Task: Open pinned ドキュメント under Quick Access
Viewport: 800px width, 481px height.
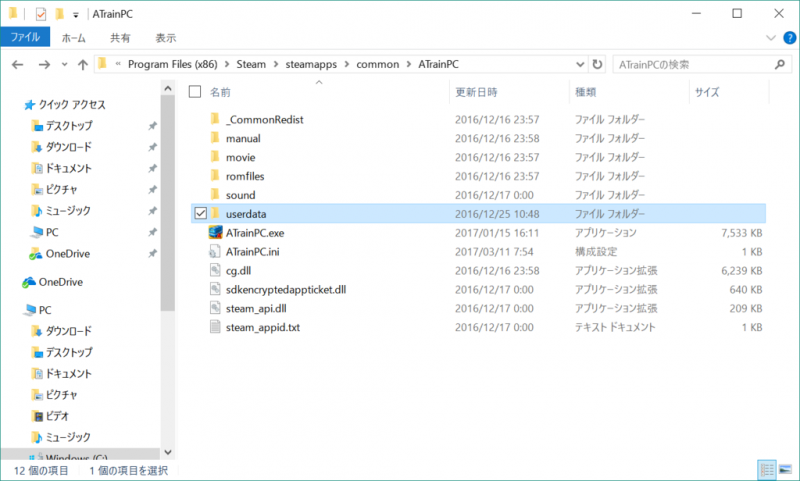Action: (69, 168)
